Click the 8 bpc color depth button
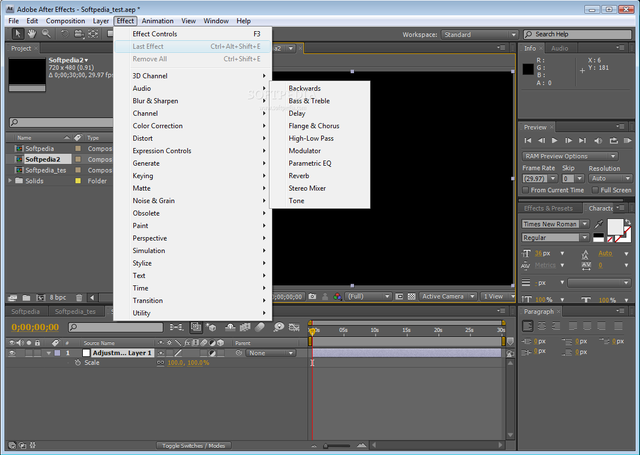The height and width of the screenshot is (455, 640). coord(58,297)
